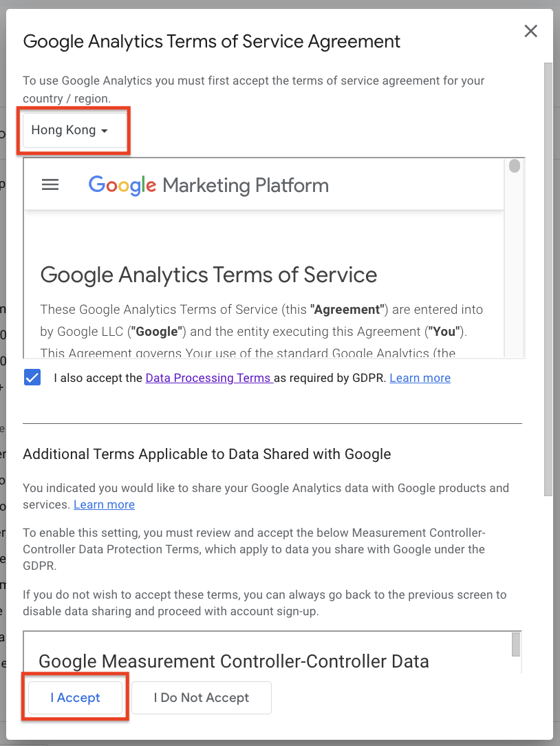Open the Google Marketing Platform hamburger menu
Viewport: 560px width, 746px height.
(x=50, y=184)
